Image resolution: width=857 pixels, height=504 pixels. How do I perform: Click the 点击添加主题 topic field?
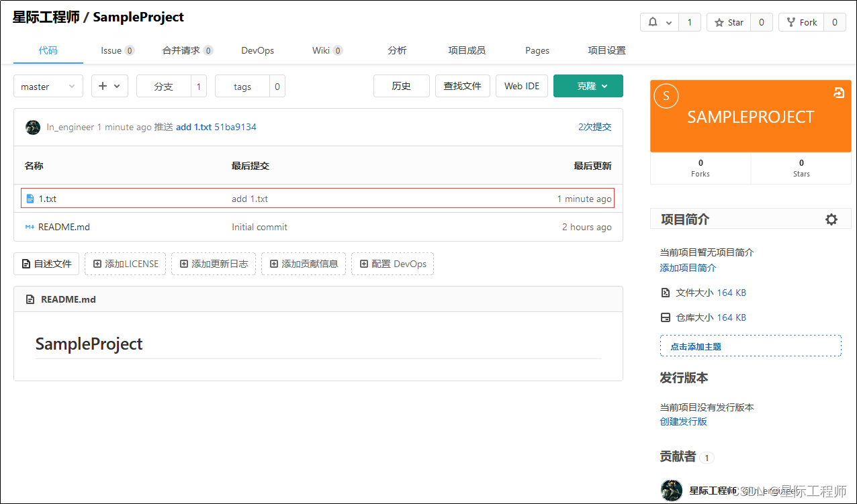[x=750, y=344]
